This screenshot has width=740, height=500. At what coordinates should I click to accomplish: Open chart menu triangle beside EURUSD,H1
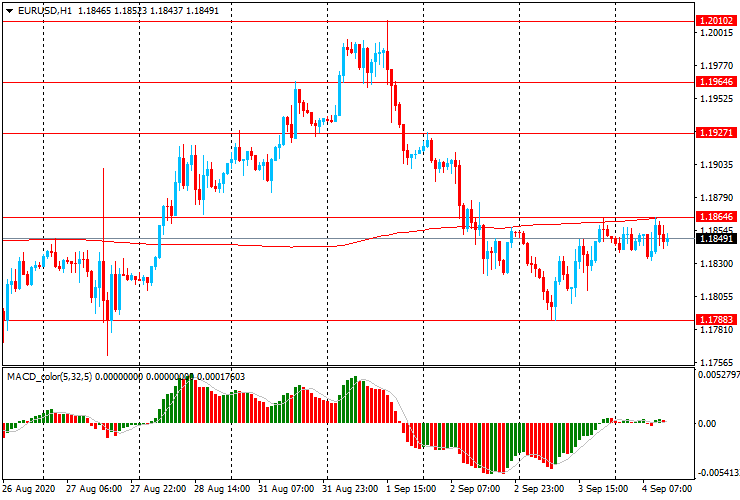click(9, 11)
